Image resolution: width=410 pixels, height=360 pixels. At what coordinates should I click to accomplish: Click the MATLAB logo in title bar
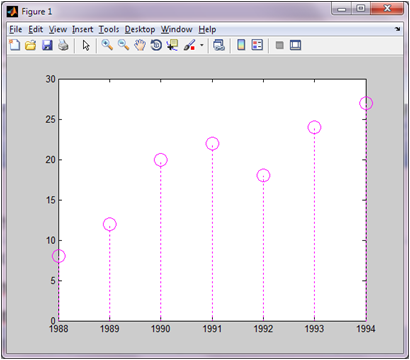coord(13,12)
